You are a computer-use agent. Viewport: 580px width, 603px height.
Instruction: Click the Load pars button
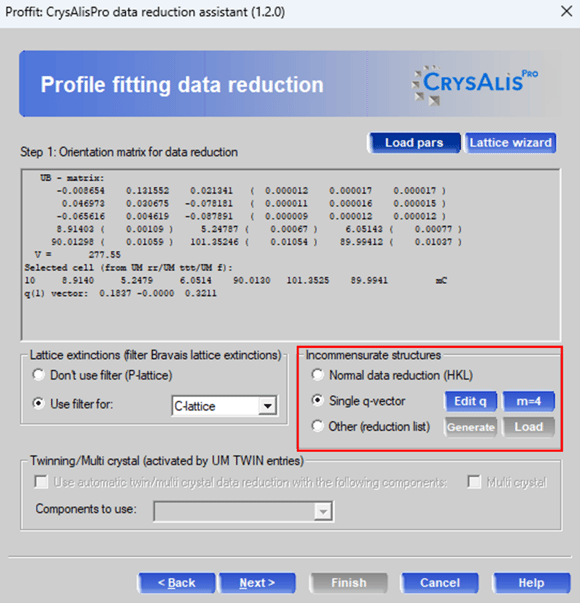414,143
